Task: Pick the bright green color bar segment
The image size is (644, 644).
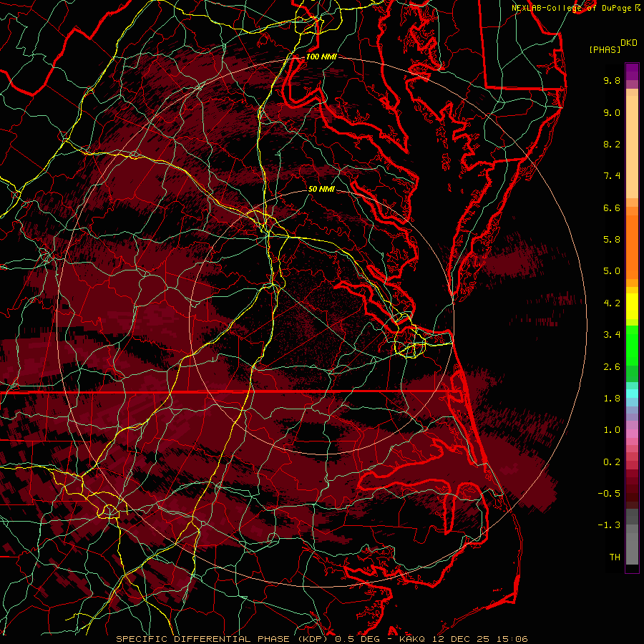Action: (632, 346)
